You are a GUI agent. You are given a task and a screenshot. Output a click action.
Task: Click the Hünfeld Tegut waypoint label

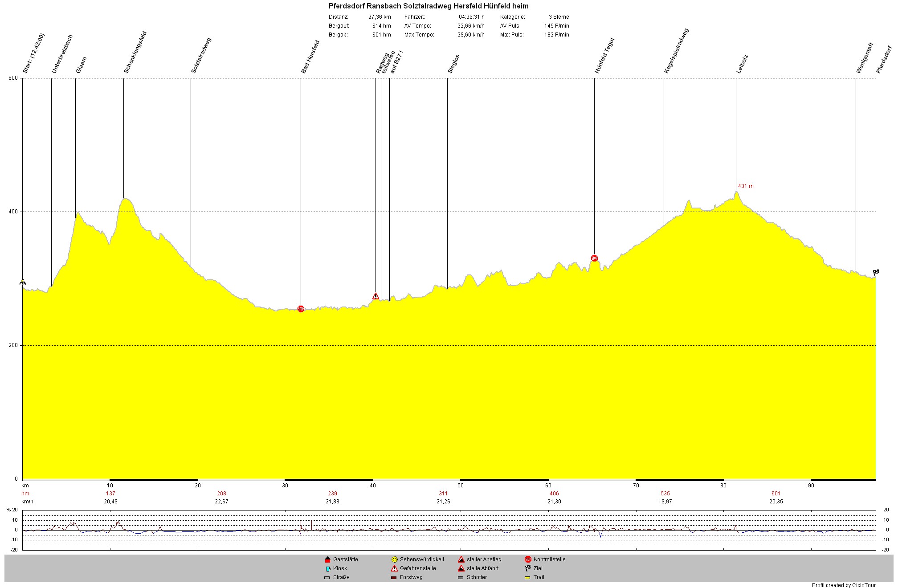click(x=604, y=56)
